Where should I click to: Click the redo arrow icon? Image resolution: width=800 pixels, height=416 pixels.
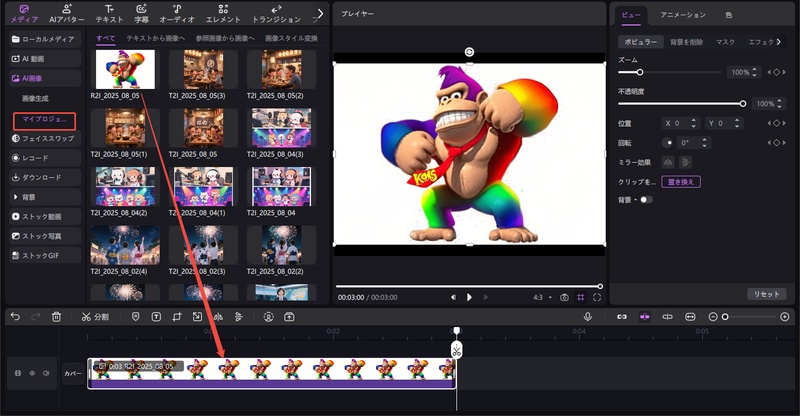pyautogui.click(x=35, y=317)
